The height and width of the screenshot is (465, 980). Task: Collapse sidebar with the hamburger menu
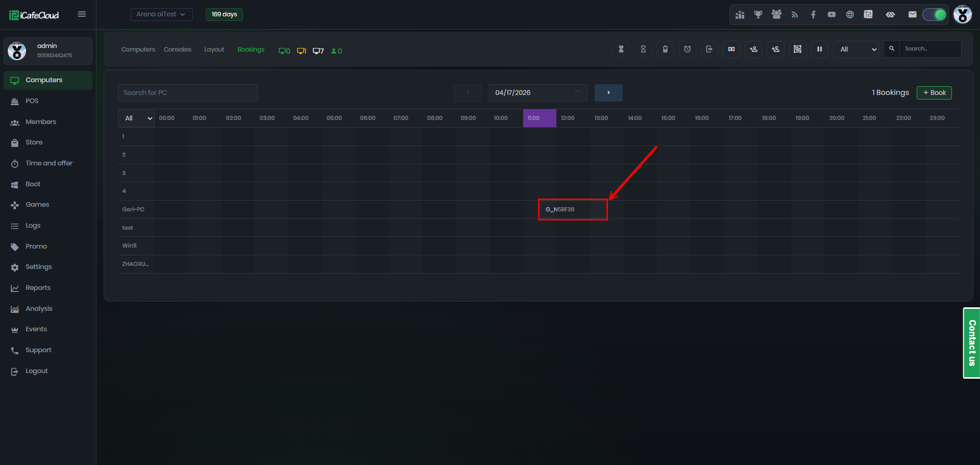pyautogui.click(x=82, y=14)
